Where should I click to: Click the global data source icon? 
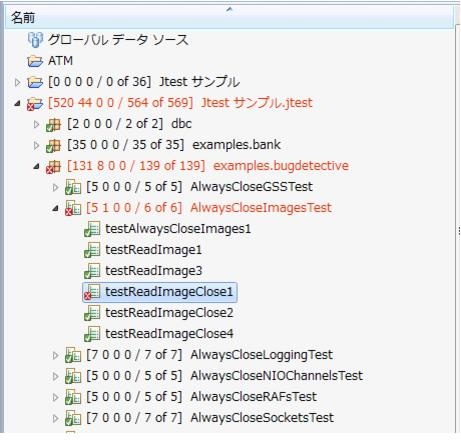click(35, 40)
